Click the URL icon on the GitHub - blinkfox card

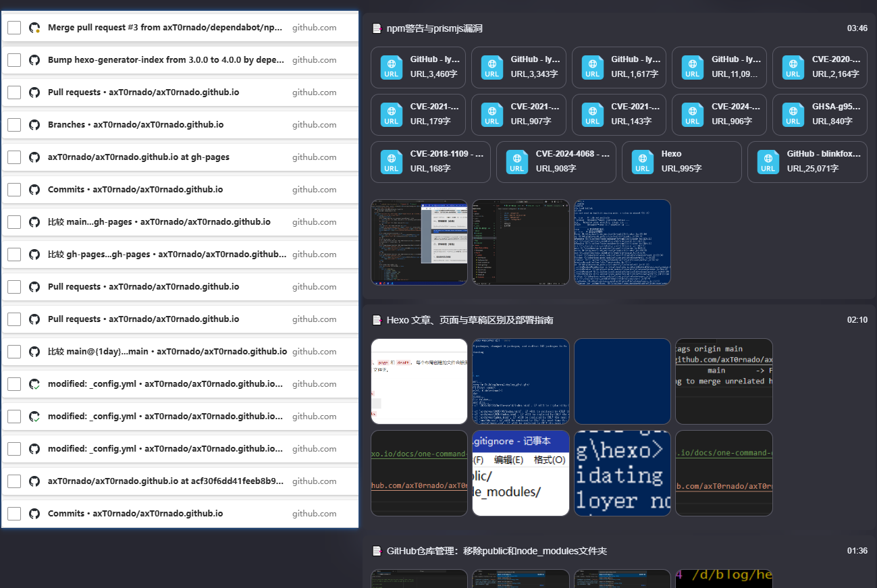click(768, 162)
